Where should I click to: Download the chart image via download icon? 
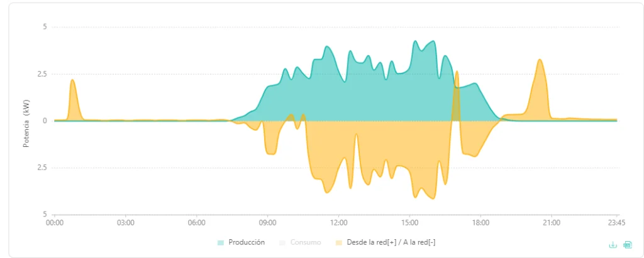click(x=613, y=245)
